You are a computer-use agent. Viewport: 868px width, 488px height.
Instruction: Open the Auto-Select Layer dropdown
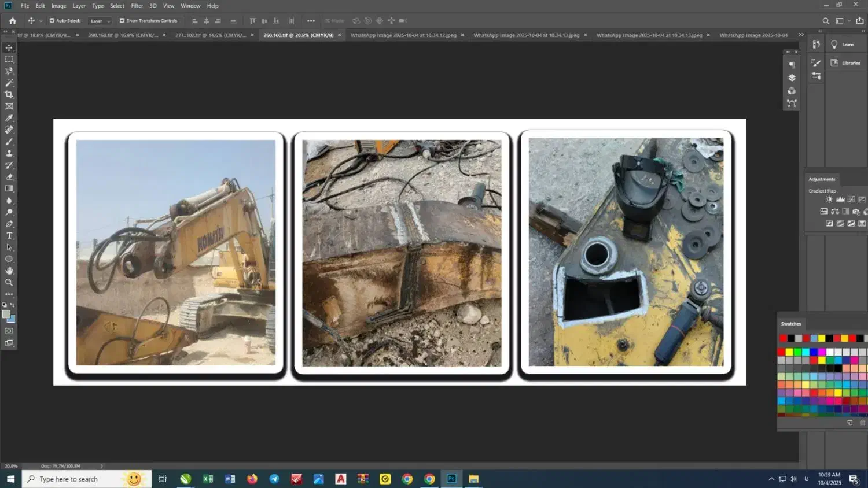click(x=100, y=21)
